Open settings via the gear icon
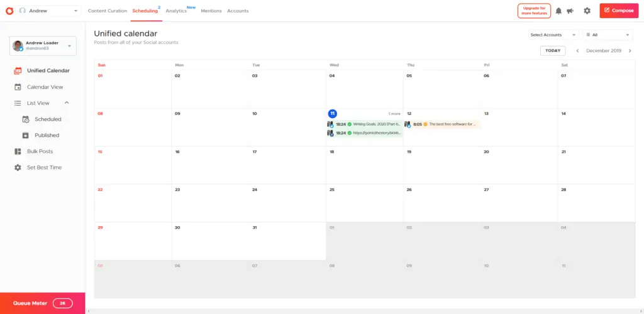 (587, 11)
